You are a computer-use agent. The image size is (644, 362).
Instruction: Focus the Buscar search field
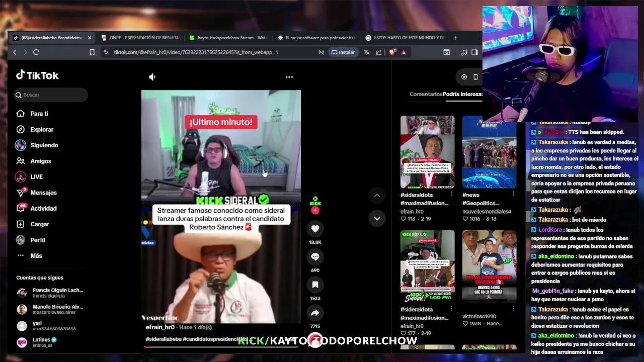click(x=51, y=95)
